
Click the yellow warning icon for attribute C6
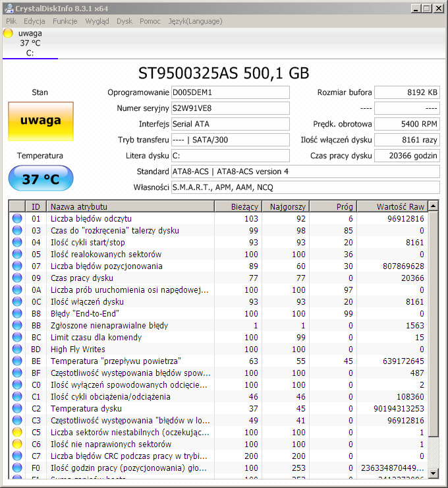tap(17, 444)
